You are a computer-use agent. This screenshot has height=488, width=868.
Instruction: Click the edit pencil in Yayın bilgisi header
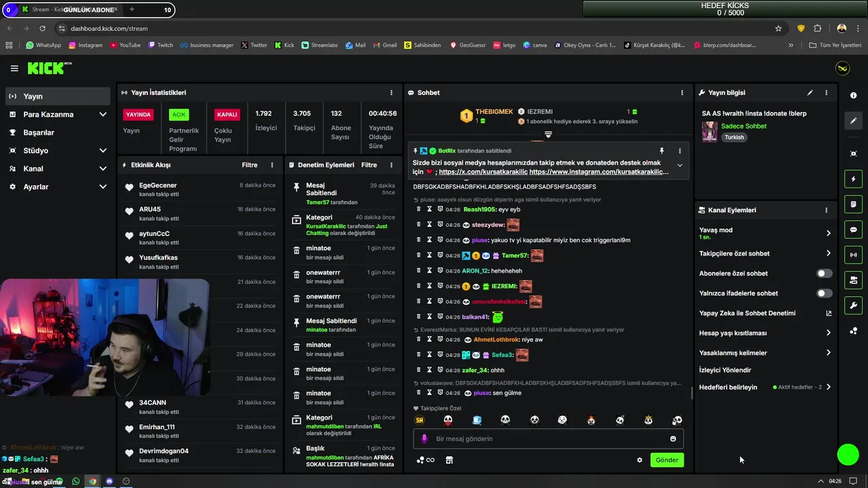pyautogui.click(x=810, y=92)
